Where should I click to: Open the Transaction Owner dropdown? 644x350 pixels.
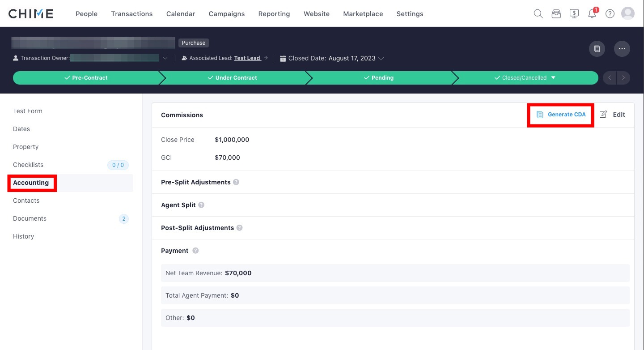click(165, 58)
